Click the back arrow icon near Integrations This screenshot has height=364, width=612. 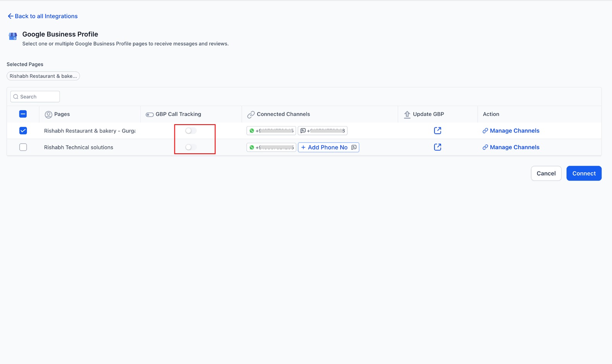(x=10, y=16)
